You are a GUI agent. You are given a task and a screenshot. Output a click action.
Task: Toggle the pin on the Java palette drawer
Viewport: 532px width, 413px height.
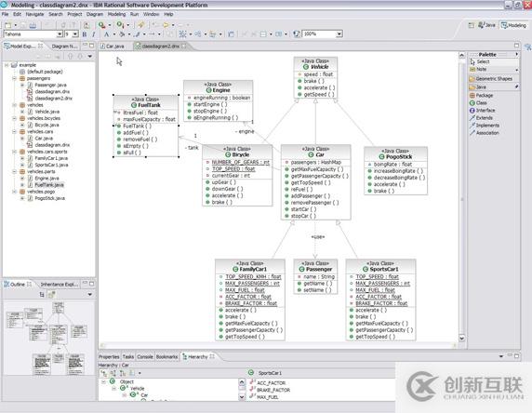point(516,87)
